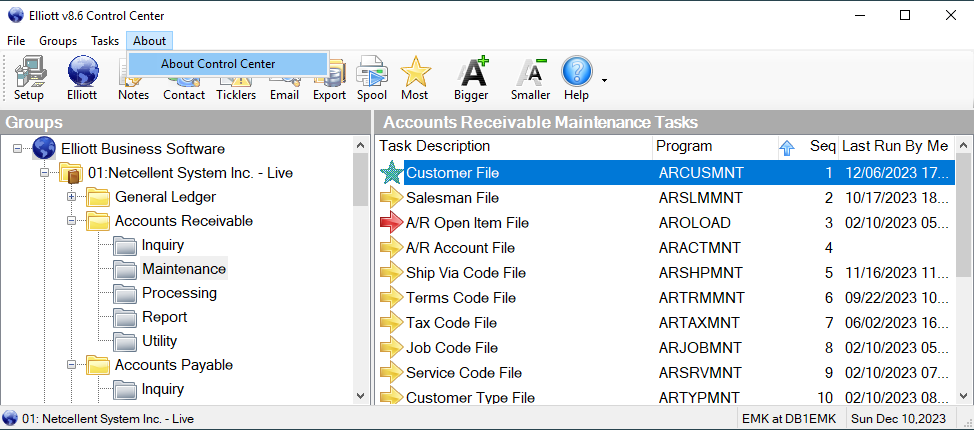Select 01:Netcellent System Inc. - Live company
The width and height of the screenshot is (974, 430).
(x=190, y=173)
